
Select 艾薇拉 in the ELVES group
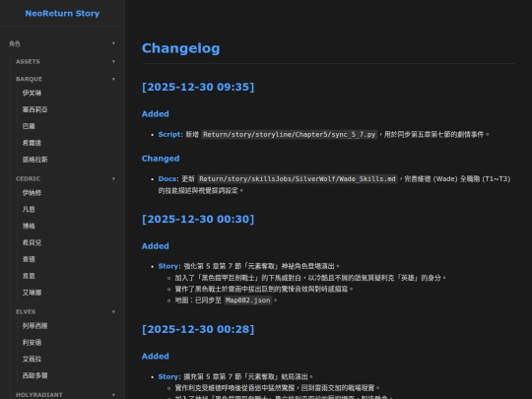(32, 359)
